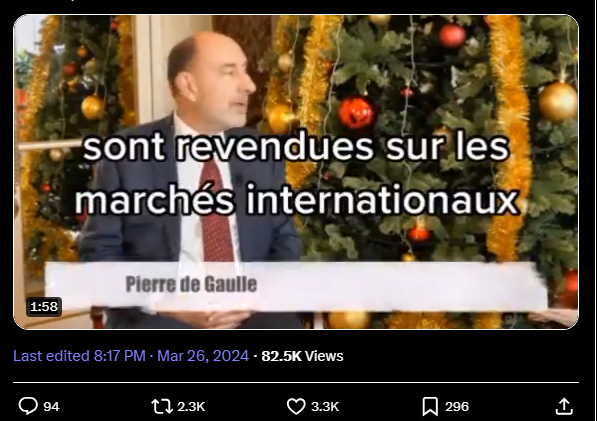597x421 pixels.
Task: Click the 2.3K reposts count
Action: pos(191,407)
